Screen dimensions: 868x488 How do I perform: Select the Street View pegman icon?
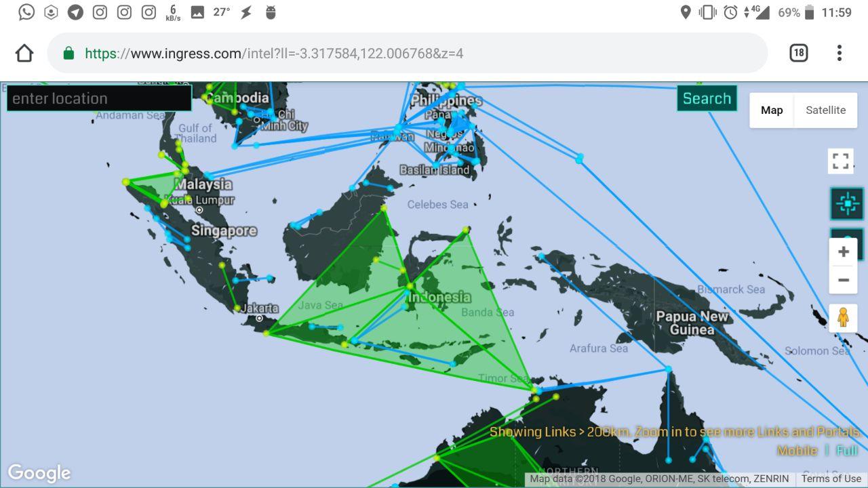pyautogui.click(x=844, y=317)
